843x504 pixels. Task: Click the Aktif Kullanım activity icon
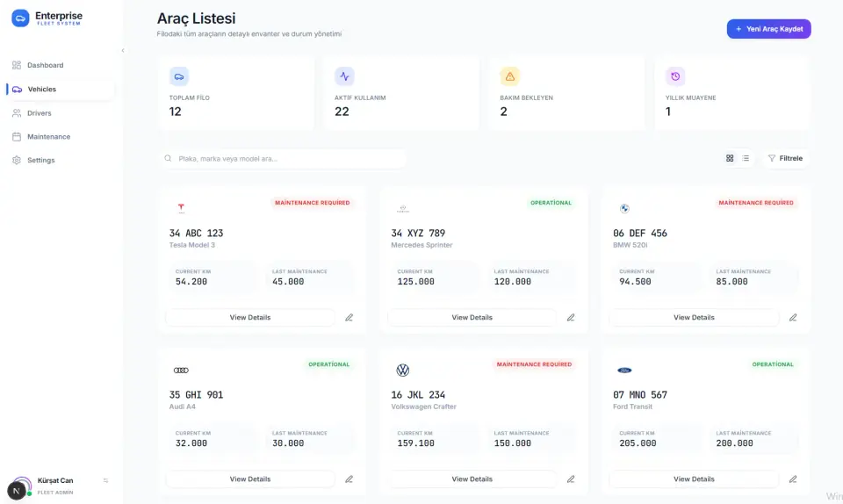(344, 76)
